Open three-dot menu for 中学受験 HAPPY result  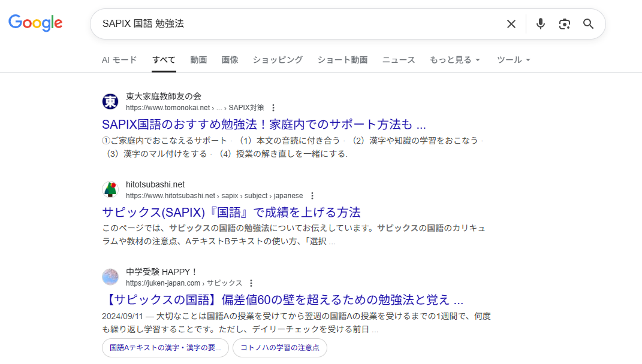(x=251, y=283)
